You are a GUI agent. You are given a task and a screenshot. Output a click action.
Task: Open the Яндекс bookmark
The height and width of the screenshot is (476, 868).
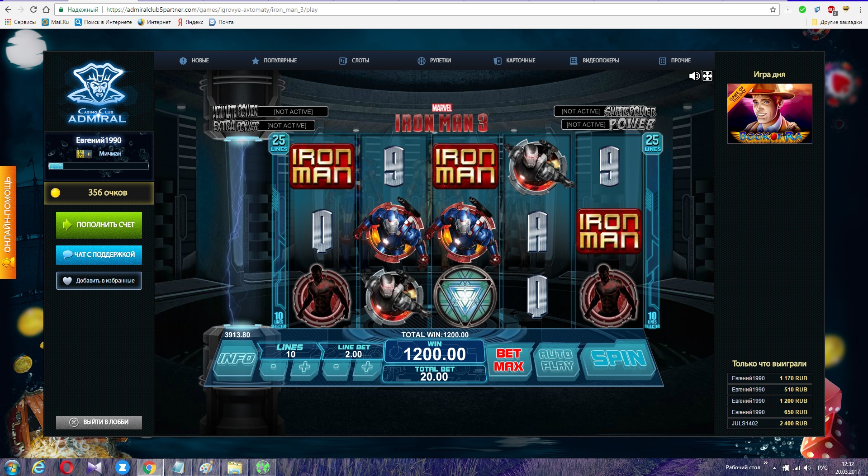(190, 22)
